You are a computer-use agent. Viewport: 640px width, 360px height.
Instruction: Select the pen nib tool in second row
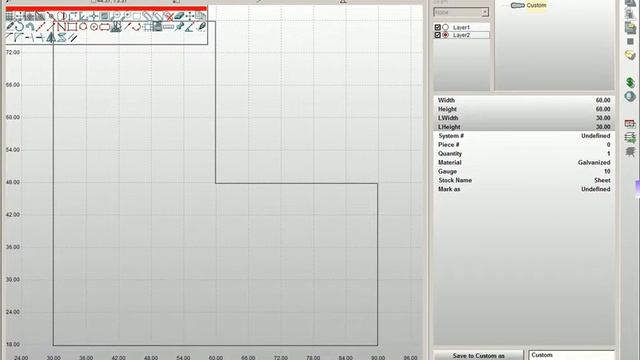click(x=201, y=27)
